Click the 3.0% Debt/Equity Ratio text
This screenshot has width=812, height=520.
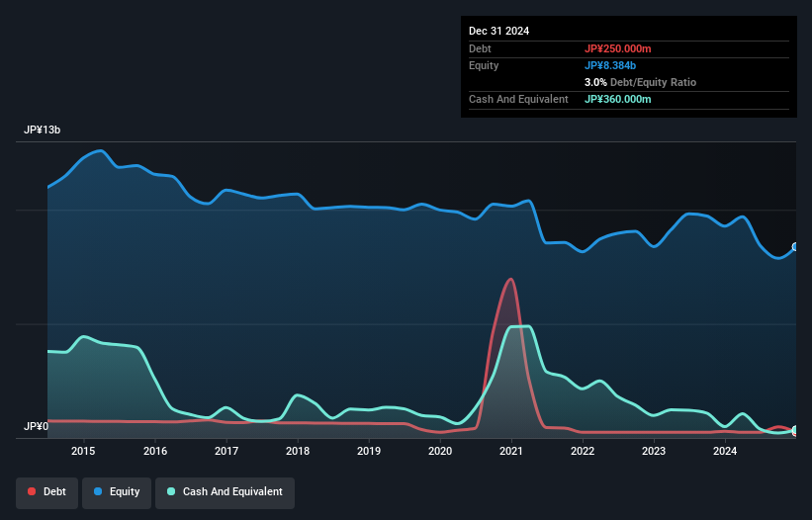(640, 82)
